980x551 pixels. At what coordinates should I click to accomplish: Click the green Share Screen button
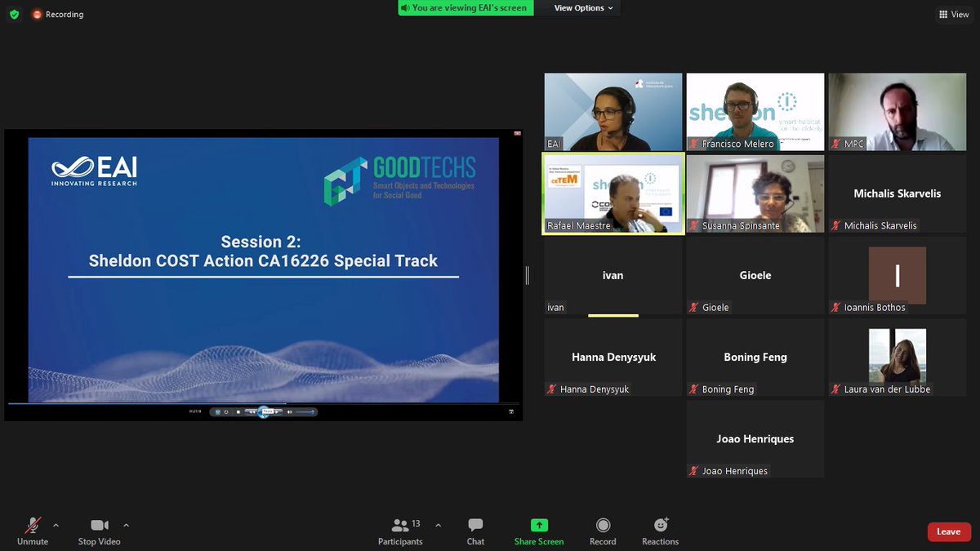539,531
